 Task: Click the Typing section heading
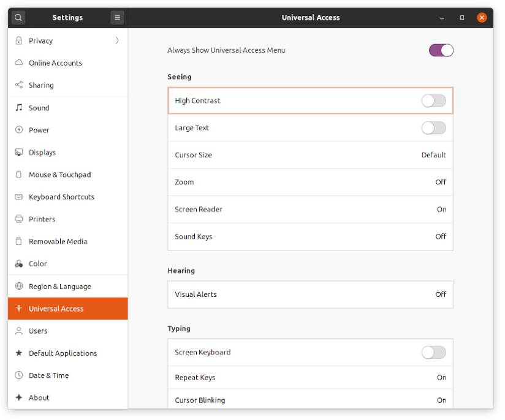point(179,329)
